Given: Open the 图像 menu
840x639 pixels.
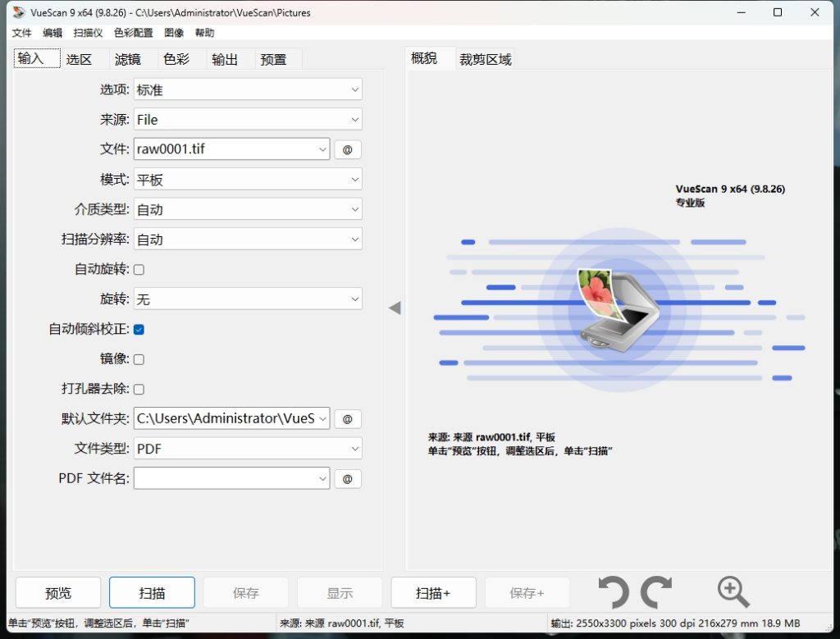Looking at the screenshot, I should (174, 33).
